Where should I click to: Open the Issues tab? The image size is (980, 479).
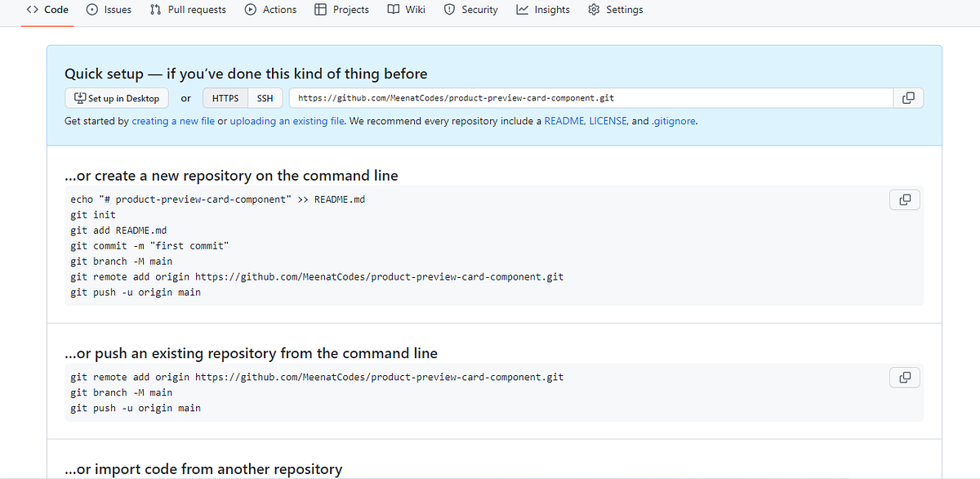109,10
